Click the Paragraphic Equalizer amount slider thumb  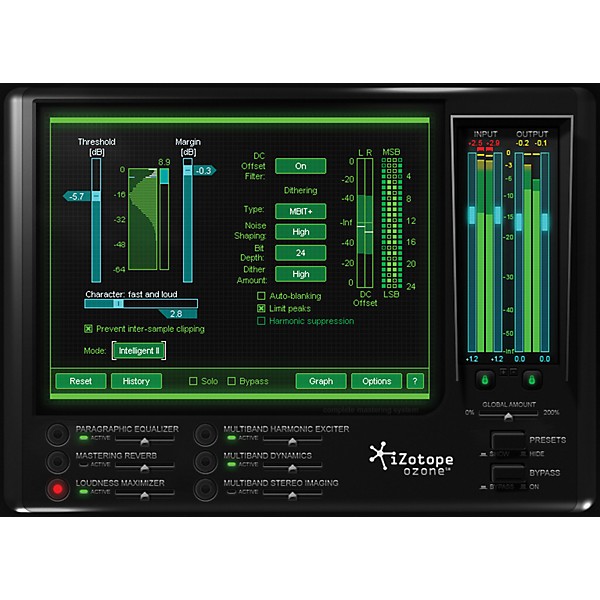click(x=144, y=442)
